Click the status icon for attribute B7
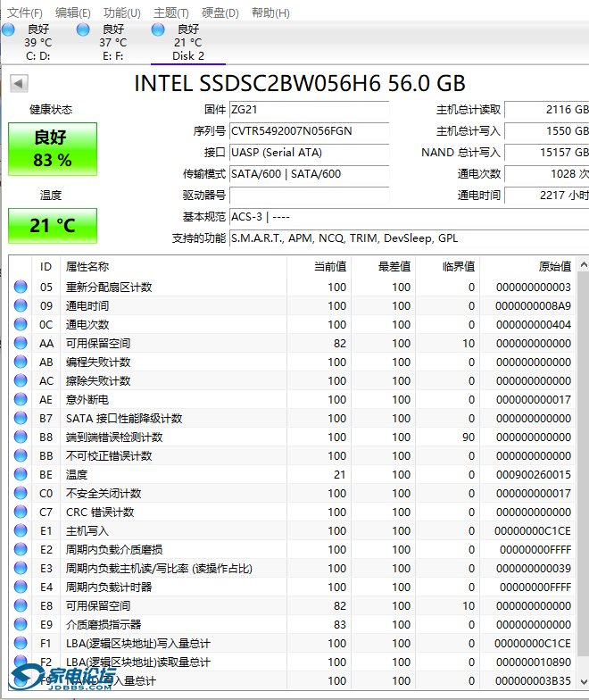 [21, 418]
